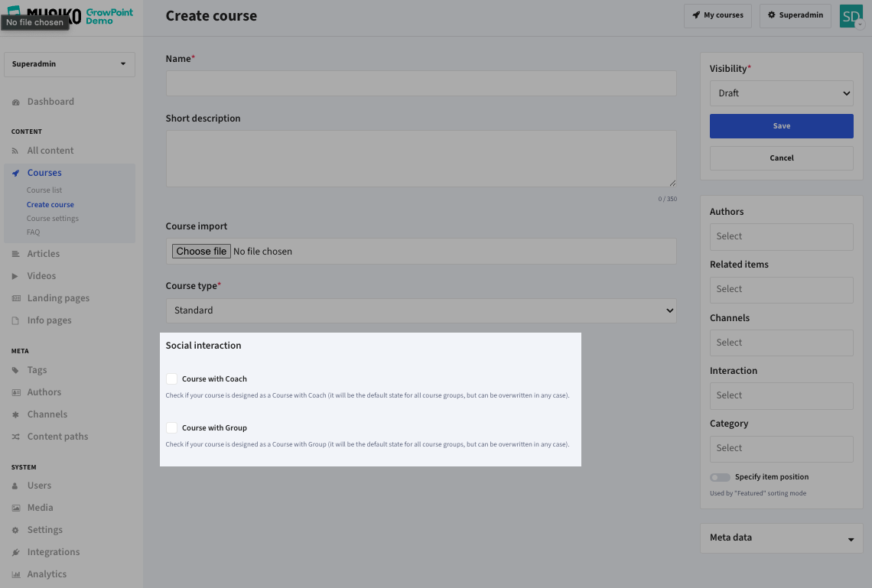Image resolution: width=872 pixels, height=588 pixels.
Task: Open Course settings submenu item
Action: pos(52,219)
